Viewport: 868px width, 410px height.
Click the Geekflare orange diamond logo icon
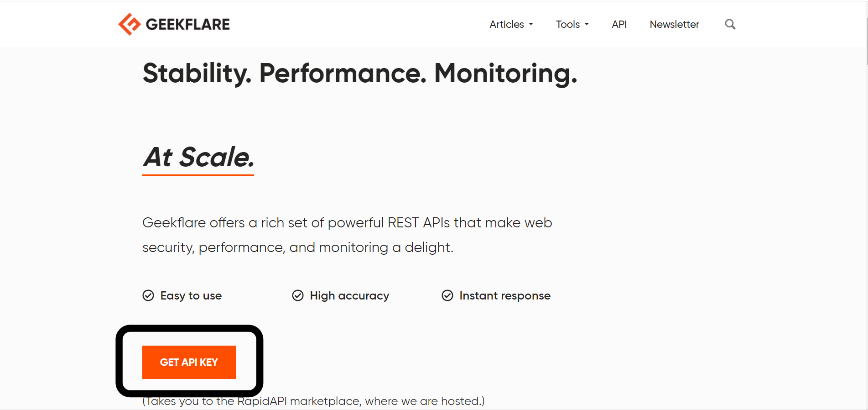point(129,24)
